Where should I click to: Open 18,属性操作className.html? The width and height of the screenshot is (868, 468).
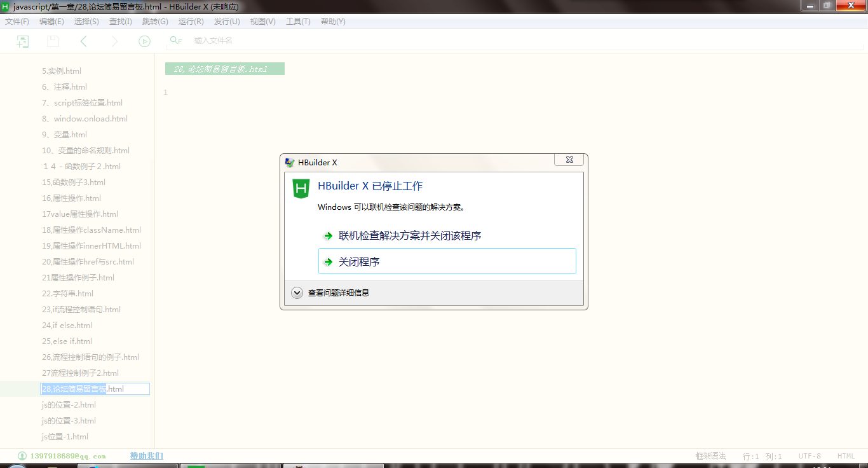92,230
